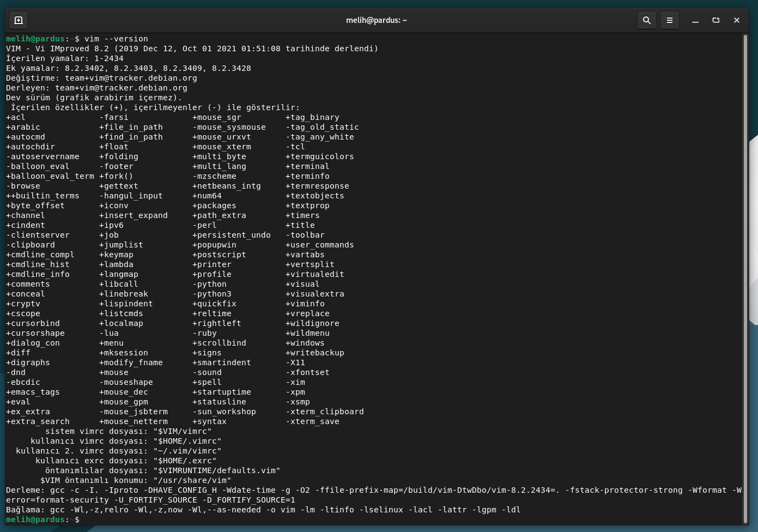This screenshot has height=532, width=758.
Task: Click the '/usr/share/vim' path
Action: (x=192, y=480)
